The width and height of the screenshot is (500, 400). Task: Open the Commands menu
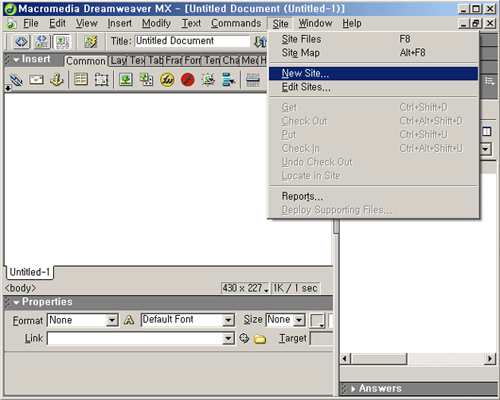point(236,24)
